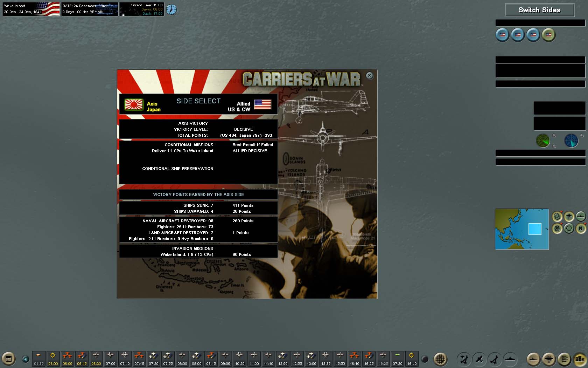
Task: Toggle the map grid round button
Action: [x=440, y=359]
